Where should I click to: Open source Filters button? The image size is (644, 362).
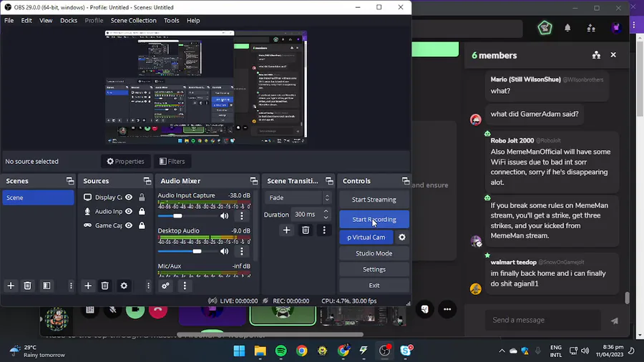pos(172,161)
